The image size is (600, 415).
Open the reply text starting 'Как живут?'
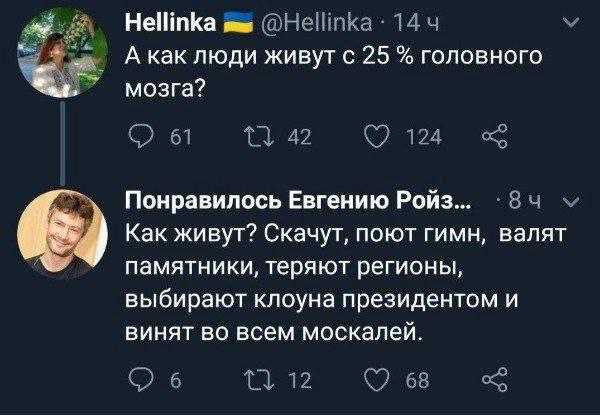(x=340, y=282)
